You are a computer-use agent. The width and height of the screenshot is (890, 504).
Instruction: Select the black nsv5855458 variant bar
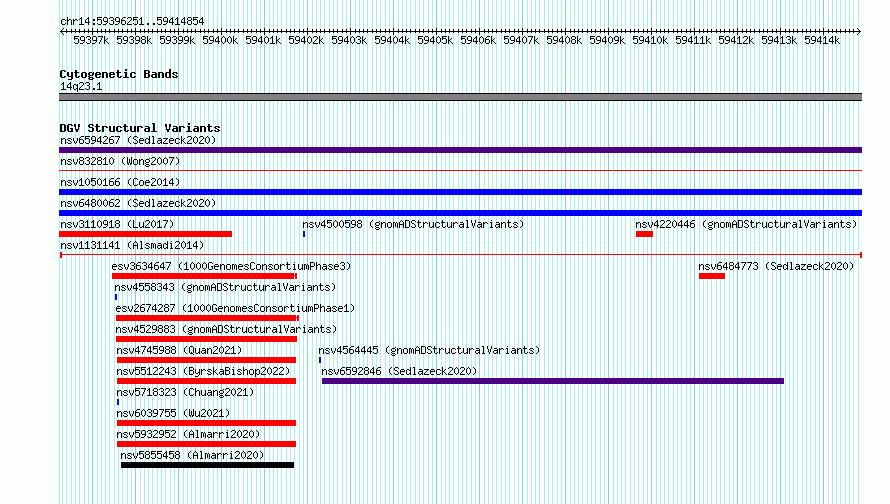pyautogui.click(x=208, y=465)
